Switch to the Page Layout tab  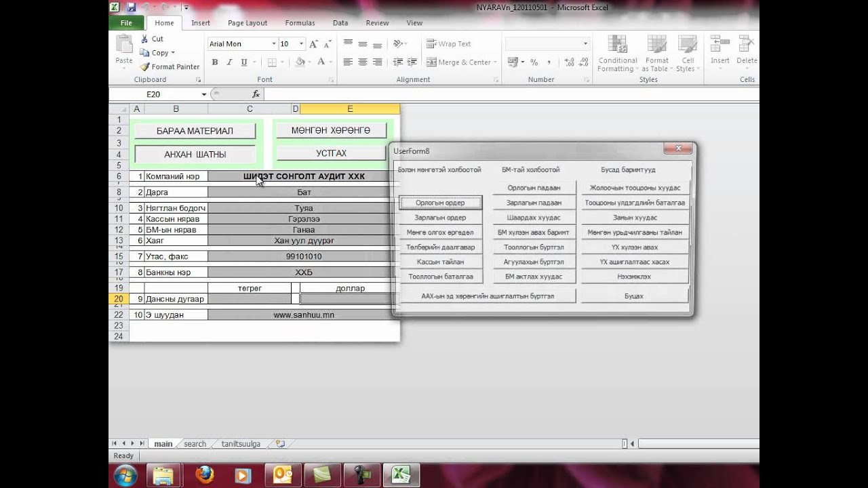(x=248, y=22)
